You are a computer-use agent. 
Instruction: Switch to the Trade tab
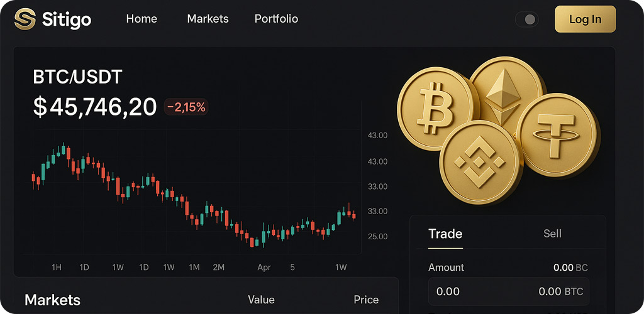point(445,234)
